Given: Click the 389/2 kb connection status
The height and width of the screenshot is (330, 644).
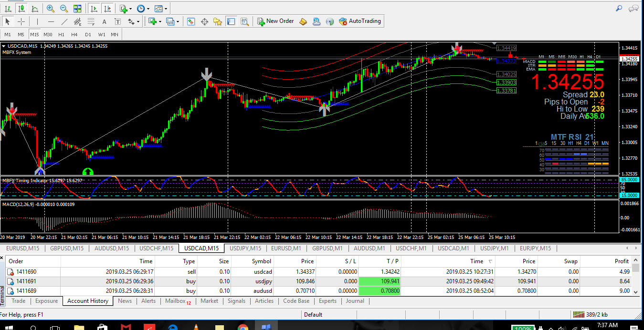Looking at the screenshot, I should pos(591,315).
